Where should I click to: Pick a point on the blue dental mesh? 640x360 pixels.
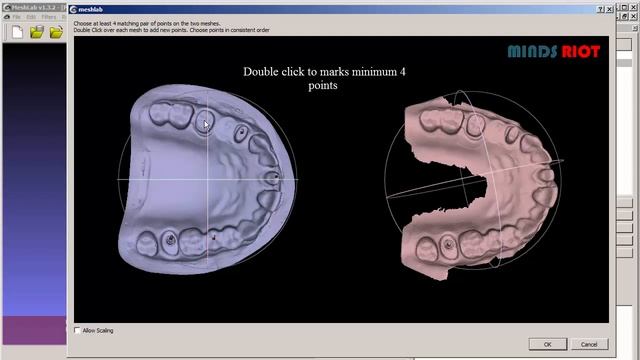[x=207, y=179]
